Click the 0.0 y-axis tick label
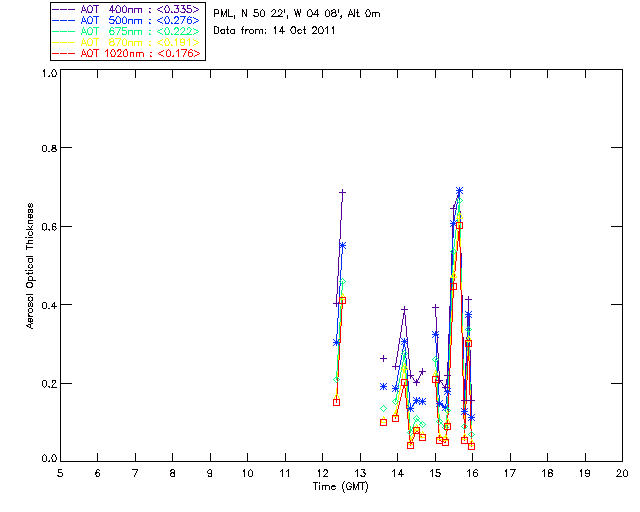Screen dimensions: 640x512 (x=49, y=459)
